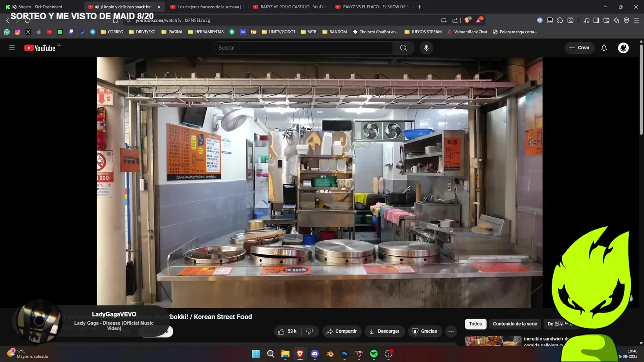Like the video with thumbs up 53 k
Viewport: 644px width, 362px height.
[x=287, y=331]
